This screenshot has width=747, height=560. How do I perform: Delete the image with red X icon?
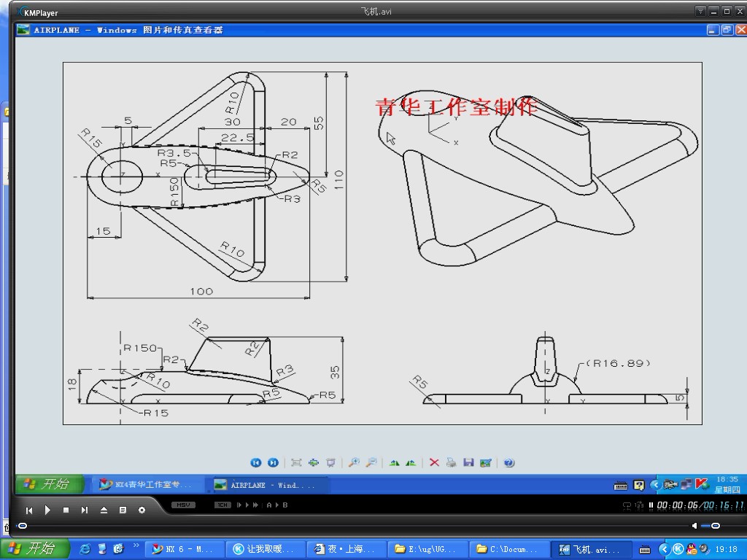[x=434, y=462]
